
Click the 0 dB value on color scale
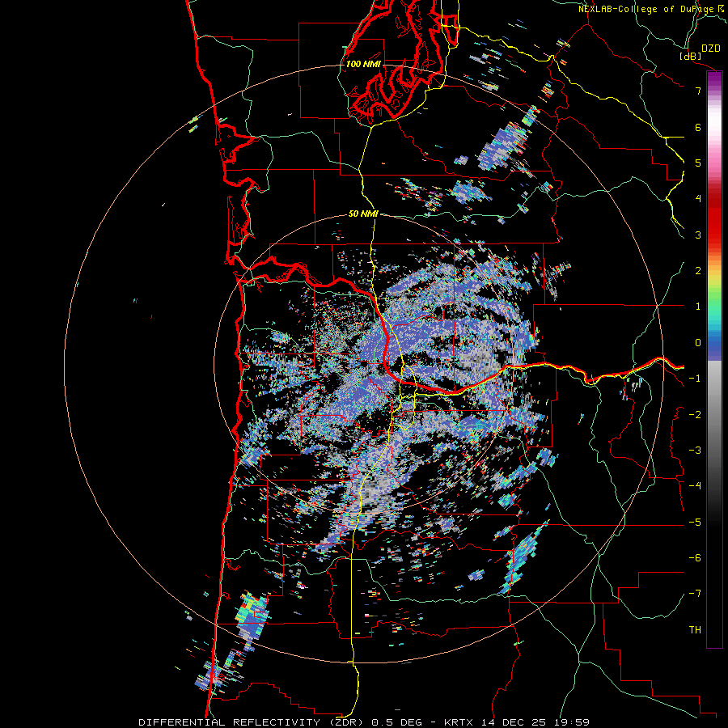click(698, 343)
